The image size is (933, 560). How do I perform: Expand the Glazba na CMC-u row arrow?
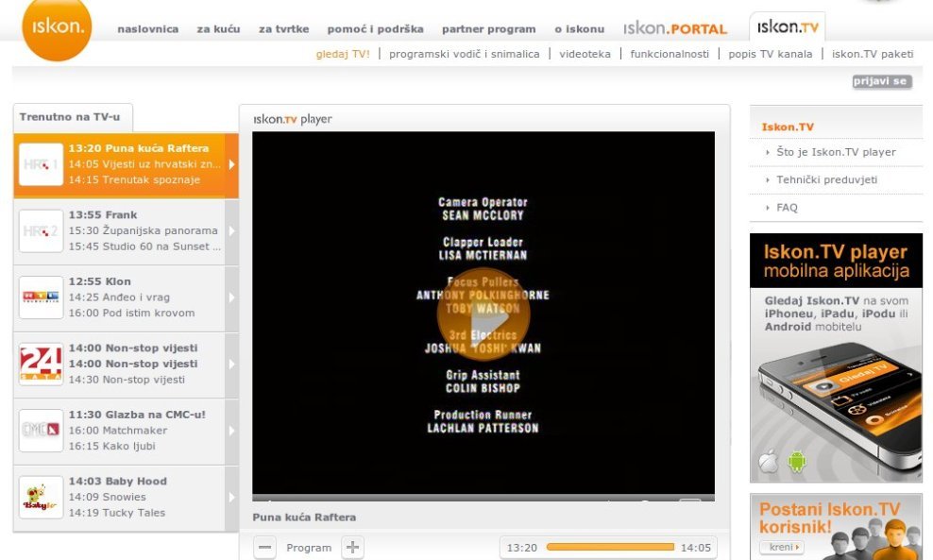coord(232,431)
